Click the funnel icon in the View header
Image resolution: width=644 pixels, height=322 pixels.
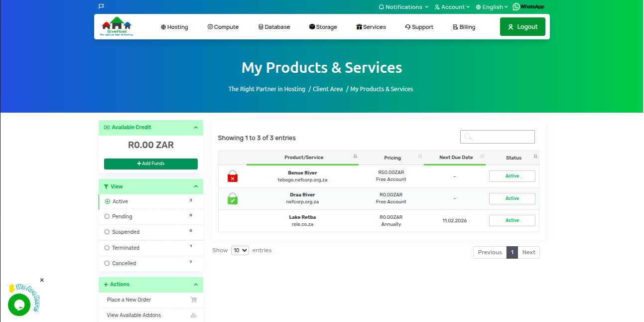[x=106, y=186]
